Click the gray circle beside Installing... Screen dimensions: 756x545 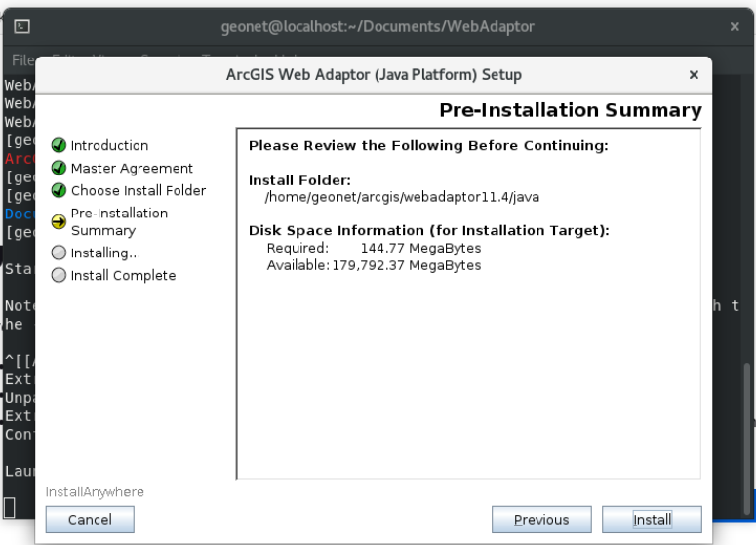(59, 253)
